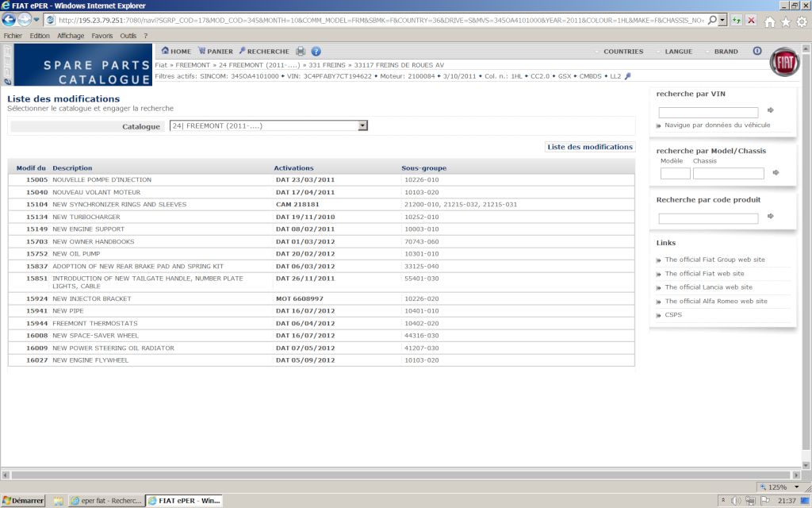Image resolution: width=812 pixels, height=508 pixels.
Task: Open address bar history dropdown arrow
Action: tap(722, 20)
